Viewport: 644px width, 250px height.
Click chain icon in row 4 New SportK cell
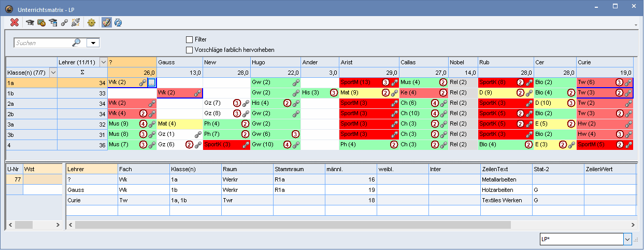(245, 145)
